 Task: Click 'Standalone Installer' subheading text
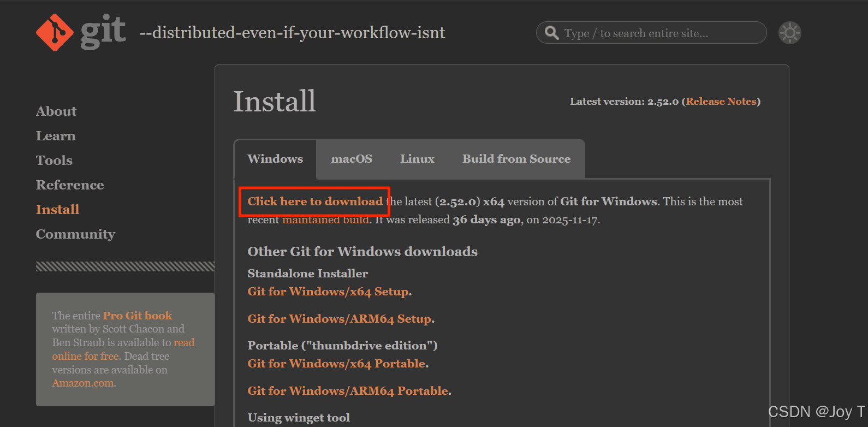coord(308,274)
